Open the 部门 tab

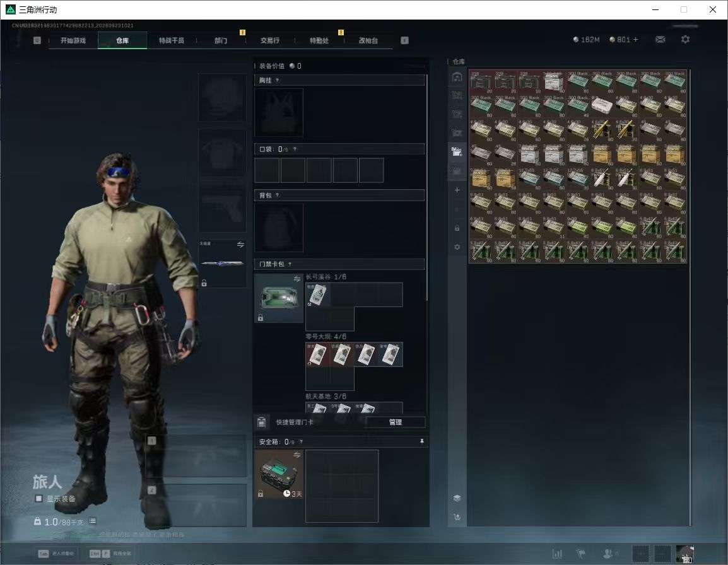[x=221, y=40]
